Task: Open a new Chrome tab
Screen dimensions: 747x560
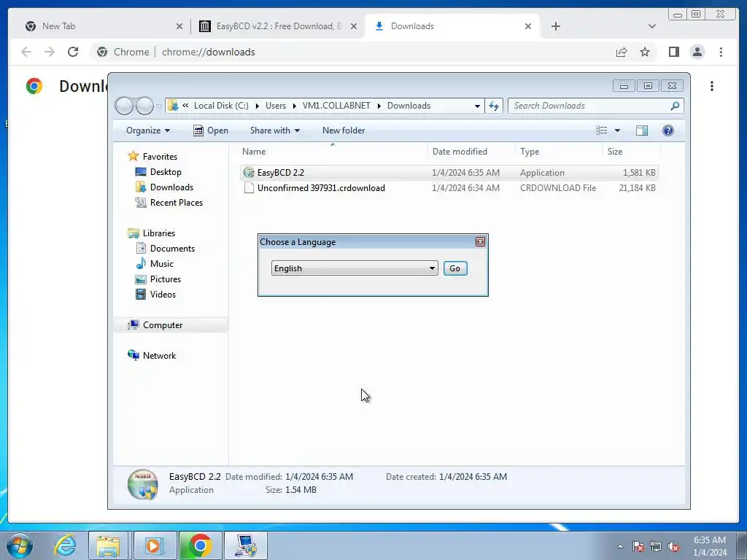Action: click(555, 26)
